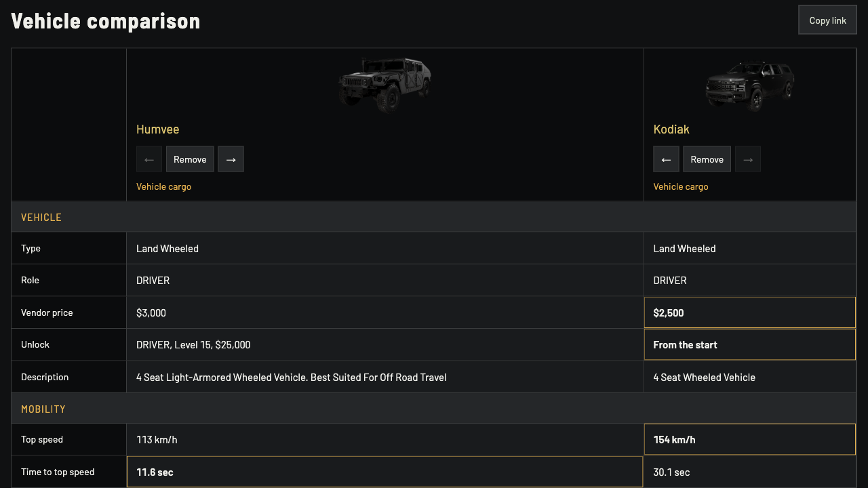Screen dimensions: 868x488
Task: Open Vehicle cargo link under Humvee
Action: tap(163, 186)
